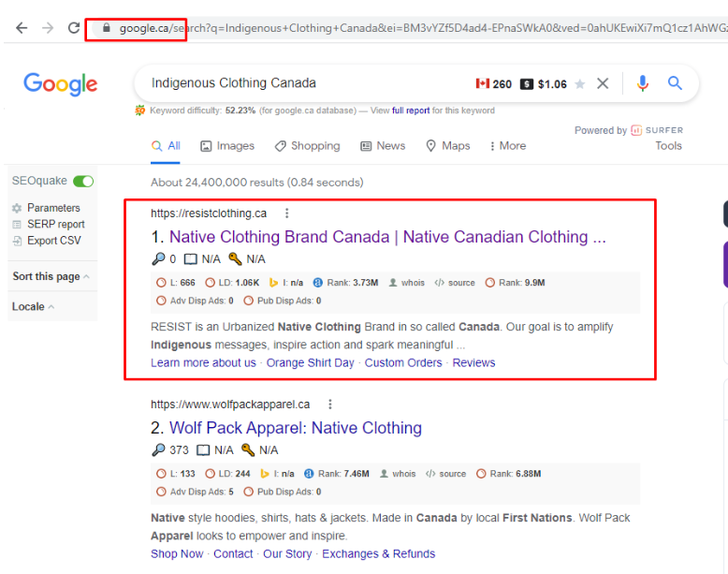The image size is (728, 574).
Task: Open Native Clothing Brand Canada result title
Action: (x=387, y=237)
